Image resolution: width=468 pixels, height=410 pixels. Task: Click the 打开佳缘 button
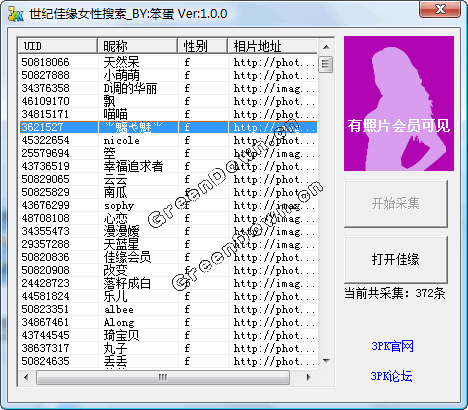point(396,259)
